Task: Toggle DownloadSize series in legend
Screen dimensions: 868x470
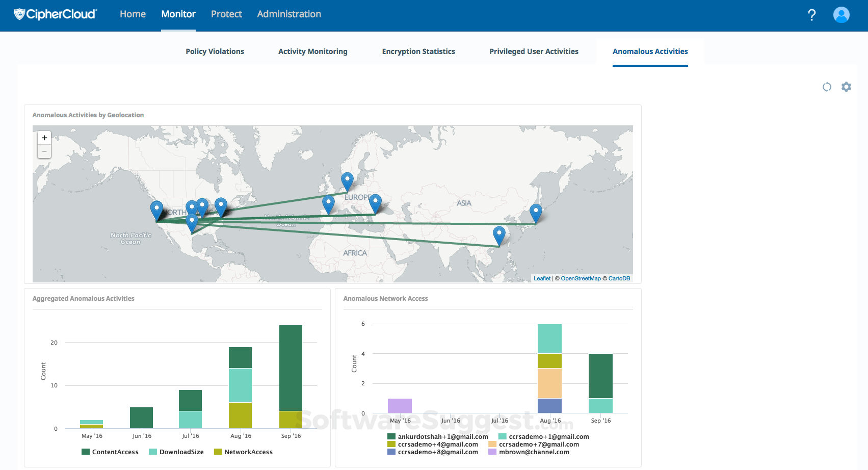Action: [176, 452]
